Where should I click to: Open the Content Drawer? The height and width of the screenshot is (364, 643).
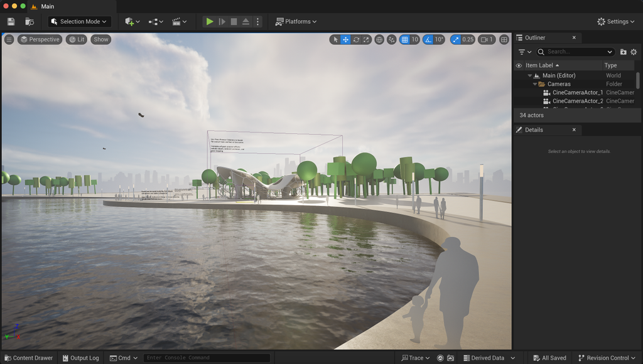tap(28, 358)
